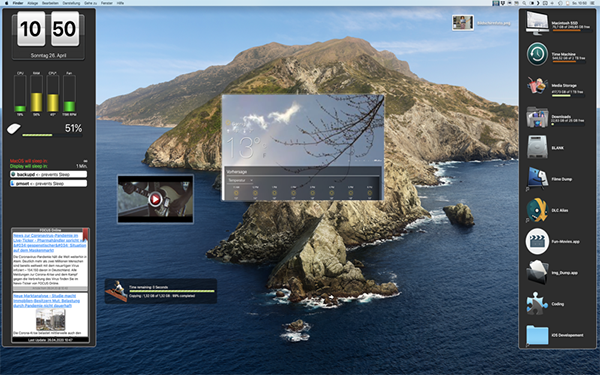This screenshot has width=600, height=375.
Task: Click the CPU usage gauge bar
Action: coord(20,94)
